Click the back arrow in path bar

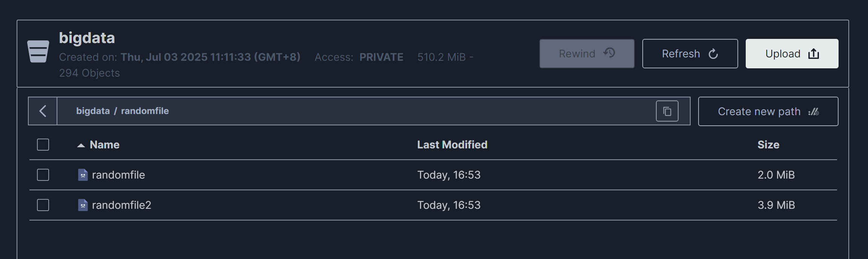pos(43,111)
